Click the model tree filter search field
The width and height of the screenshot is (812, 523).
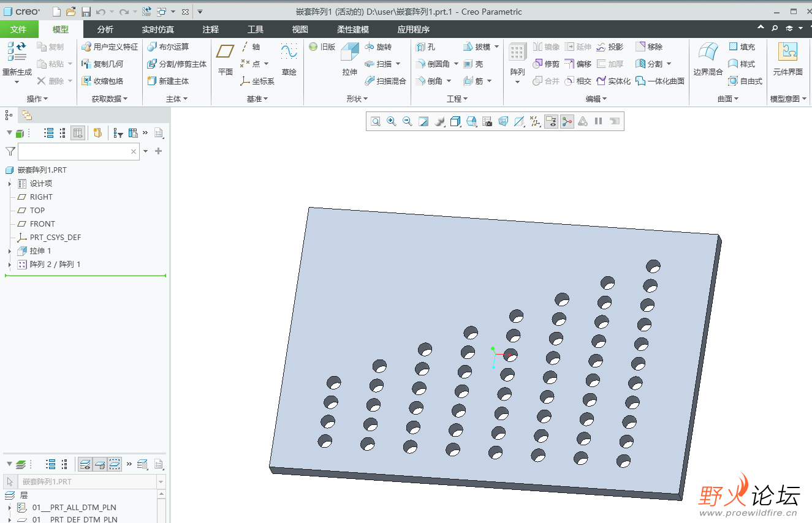(78, 151)
